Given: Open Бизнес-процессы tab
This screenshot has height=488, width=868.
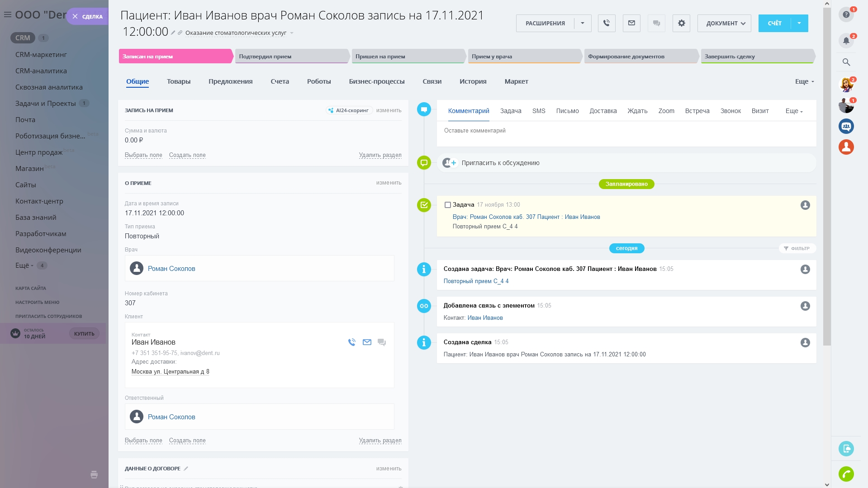Looking at the screenshot, I should tap(377, 81).
